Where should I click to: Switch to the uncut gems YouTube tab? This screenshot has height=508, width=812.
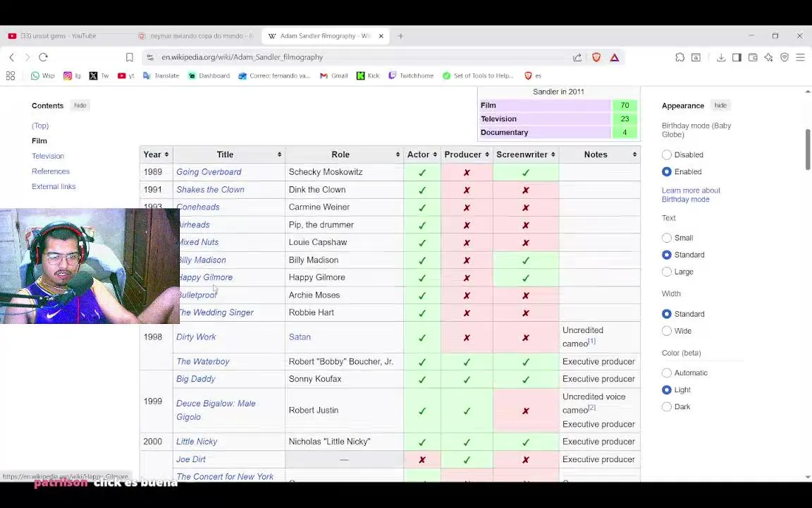59,36
